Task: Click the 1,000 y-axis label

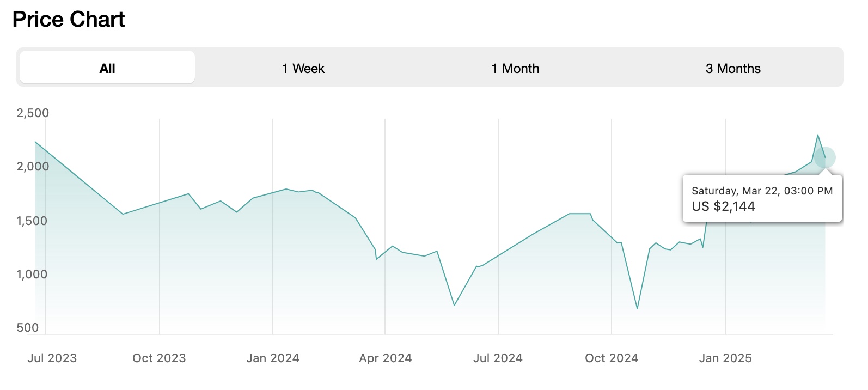Action: pos(32,275)
